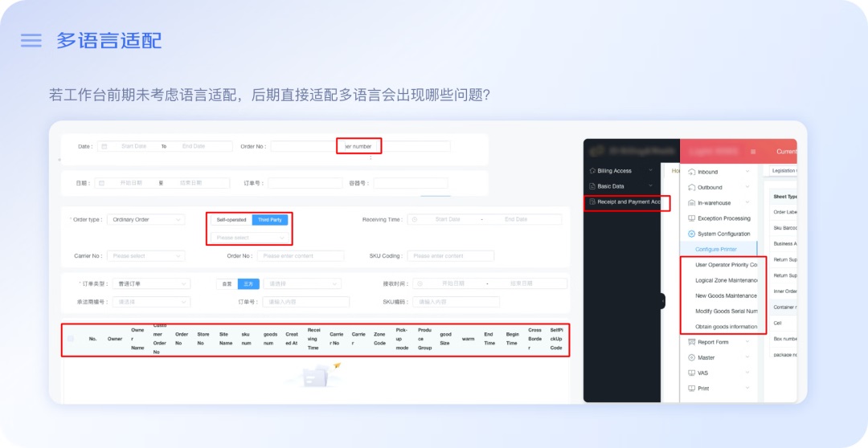
Task: Expand the Inbound chevron
Action: 748,172
